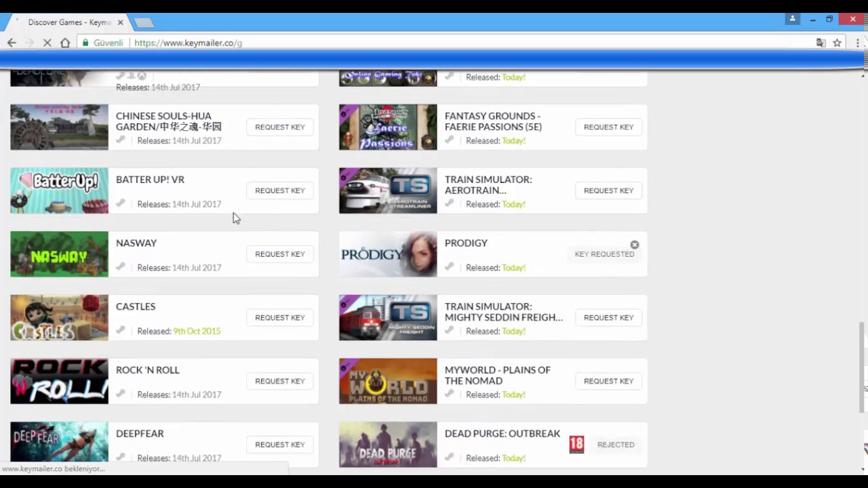Screen dimensions: 868x488
Task: Open the Chrome three-dot menu
Action: click(859, 43)
